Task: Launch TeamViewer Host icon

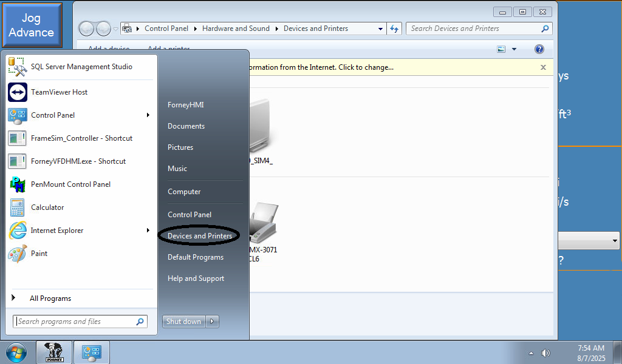Action: [x=18, y=92]
